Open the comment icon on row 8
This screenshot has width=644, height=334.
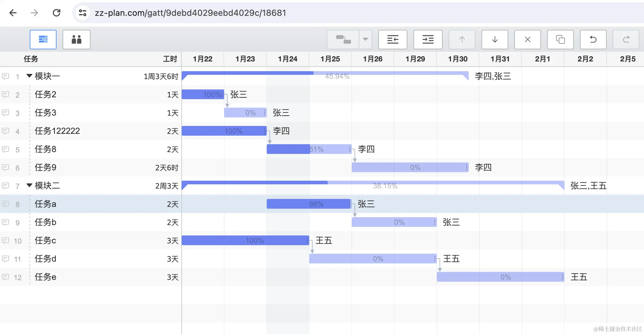click(x=5, y=204)
